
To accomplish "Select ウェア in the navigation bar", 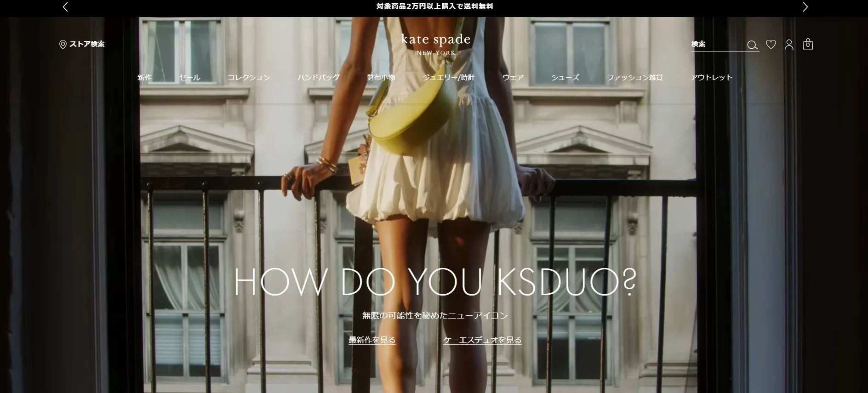I will pyautogui.click(x=513, y=77).
